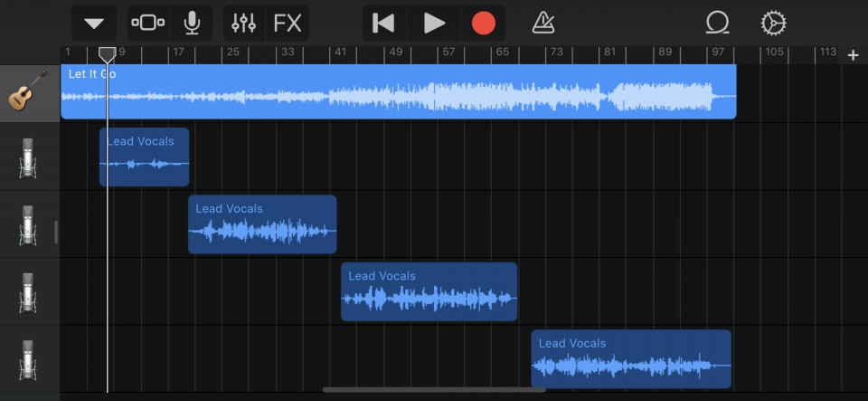The image size is (868, 401).
Task: Select the Let It Go audio region
Action: pos(398,92)
